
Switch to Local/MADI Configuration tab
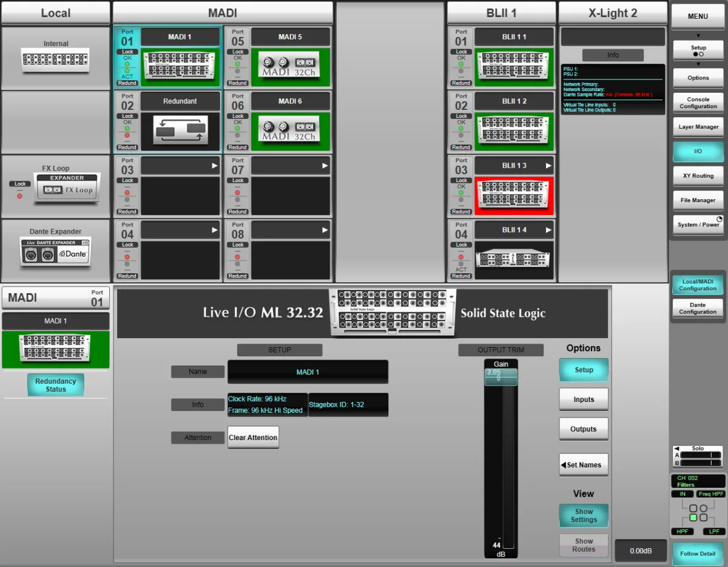[698, 285]
